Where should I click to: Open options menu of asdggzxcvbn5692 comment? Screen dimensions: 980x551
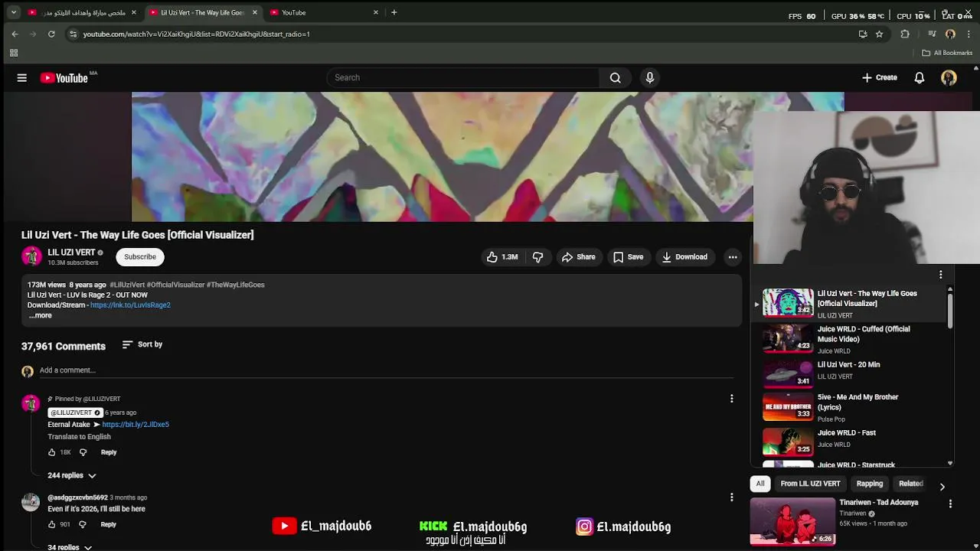tap(731, 497)
